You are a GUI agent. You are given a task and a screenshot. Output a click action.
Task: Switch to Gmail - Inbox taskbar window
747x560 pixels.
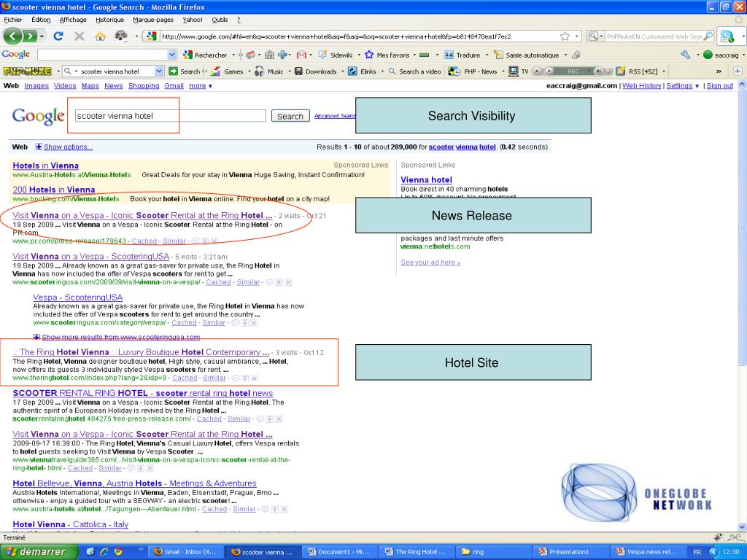coord(186,552)
